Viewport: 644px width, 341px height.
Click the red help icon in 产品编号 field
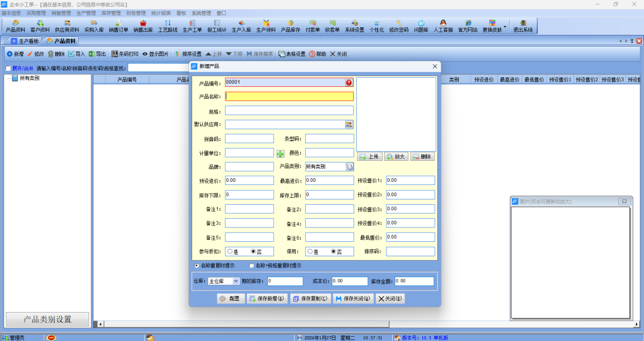point(349,83)
